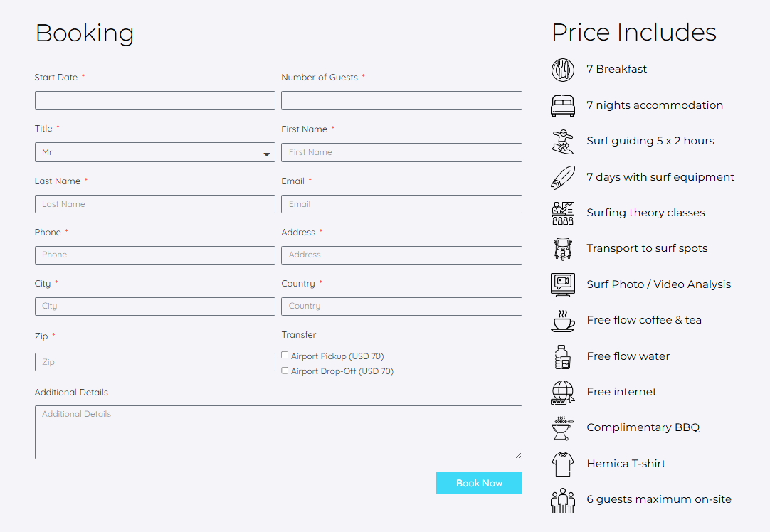Focus the Country input field
The width and height of the screenshot is (770, 532).
pos(401,307)
